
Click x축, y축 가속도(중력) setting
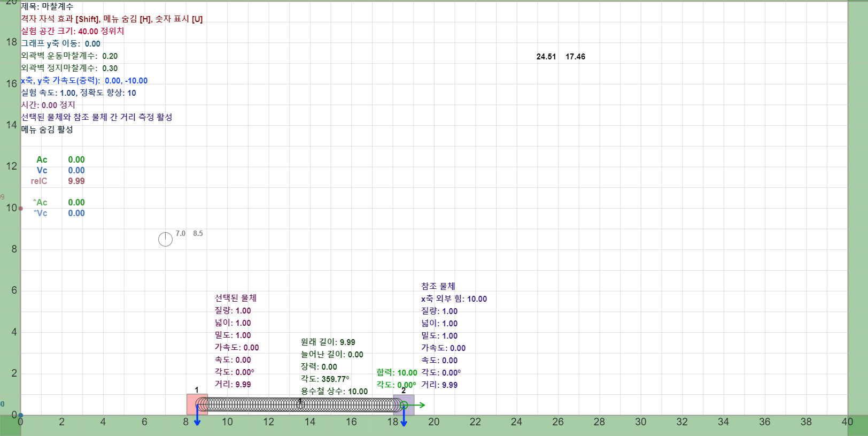click(x=84, y=80)
